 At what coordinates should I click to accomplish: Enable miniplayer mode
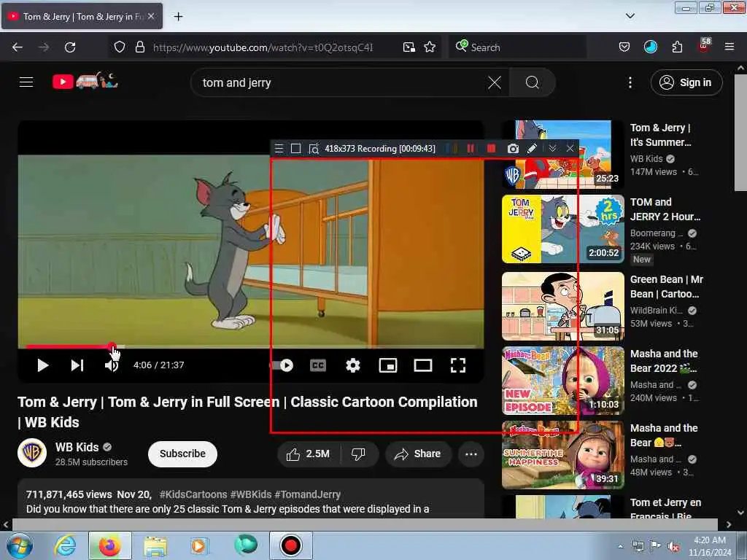click(x=388, y=365)
